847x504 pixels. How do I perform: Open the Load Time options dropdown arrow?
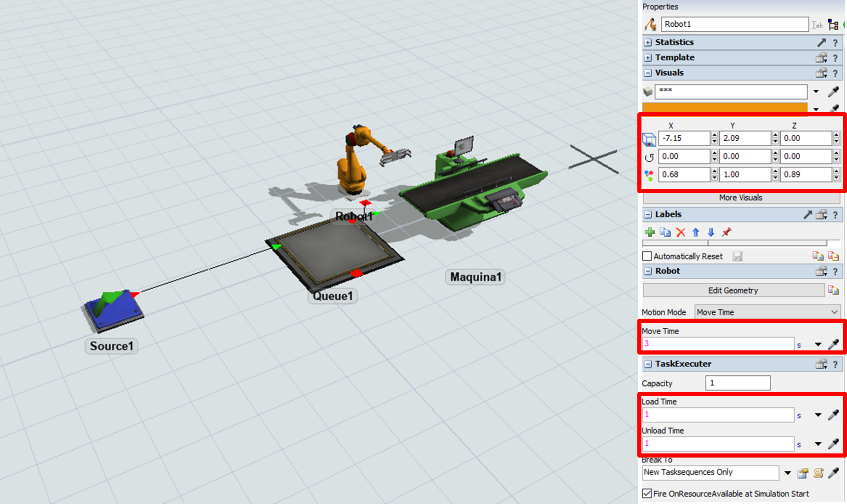818,415
